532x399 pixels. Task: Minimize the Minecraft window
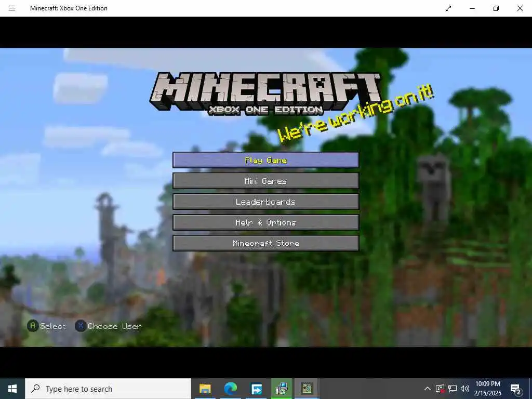pyautogui.click(x=472, y=8)
